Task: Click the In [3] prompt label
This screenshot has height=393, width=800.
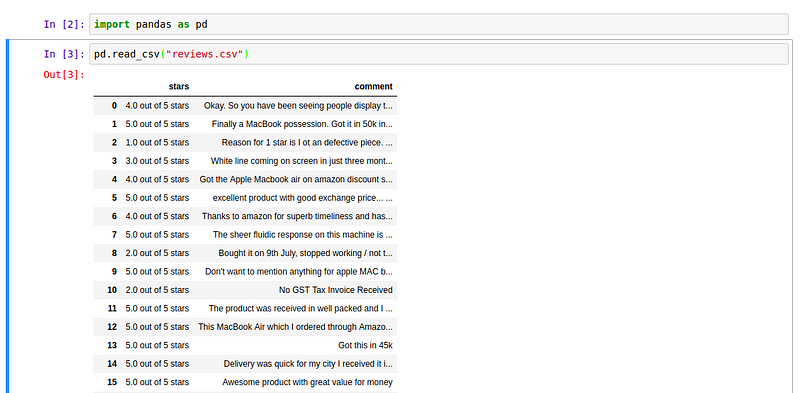Action: point(64,54)
